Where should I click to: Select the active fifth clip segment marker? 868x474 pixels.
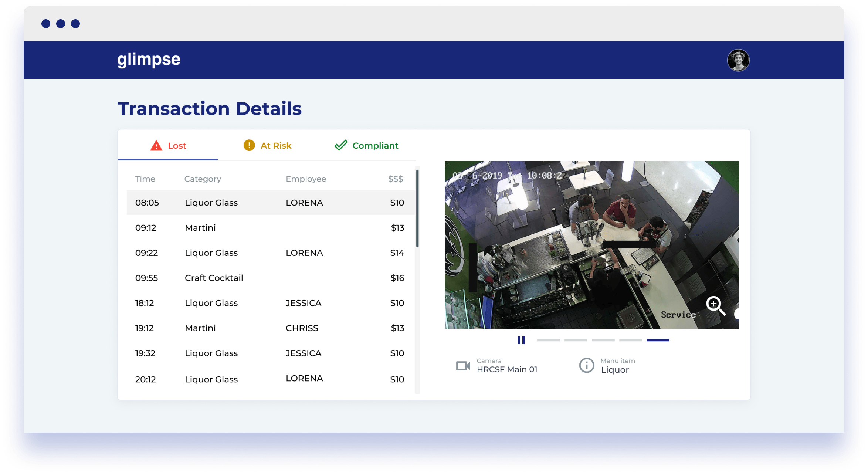pos(658,340)
